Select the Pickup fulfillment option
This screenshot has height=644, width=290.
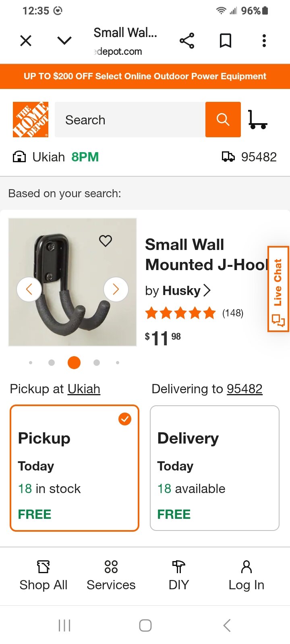click(75, 468)
